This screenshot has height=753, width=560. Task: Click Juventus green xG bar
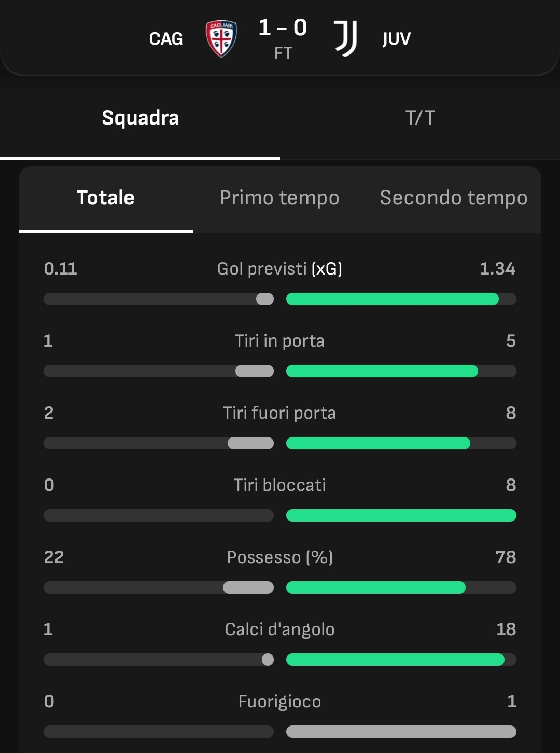pos(392,299)
